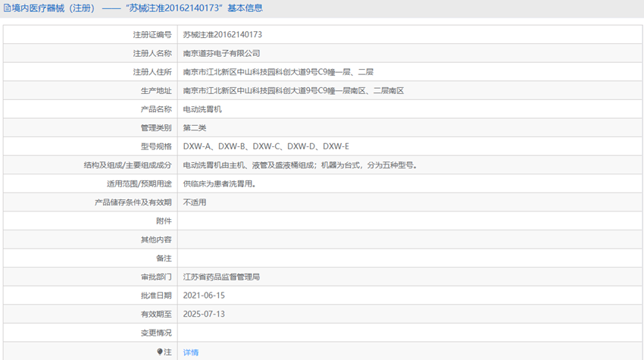Screen dimensions: 644x360
Task: Select product name 电动洗胃机
Action: pyautogui.click(x=202, y=109)
